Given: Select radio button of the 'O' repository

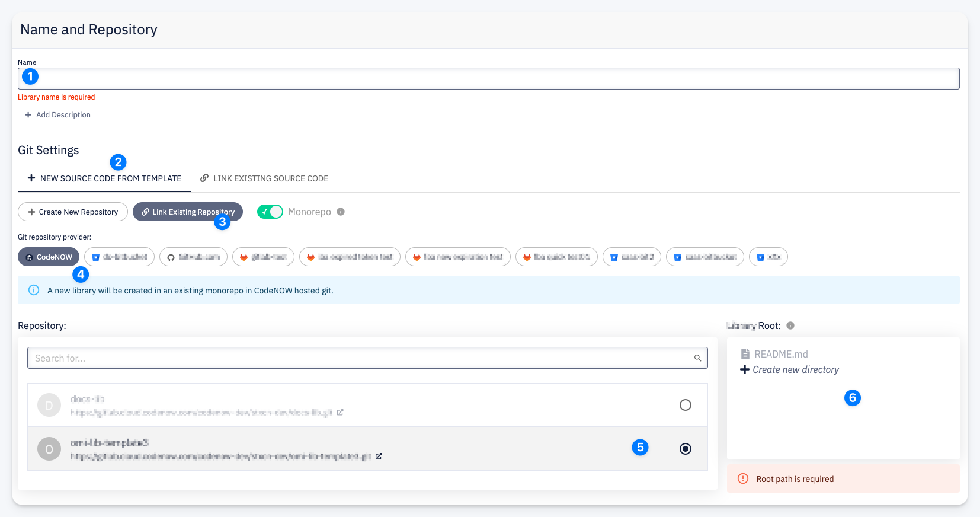Looking at the screenshot, I should point(686,449).
